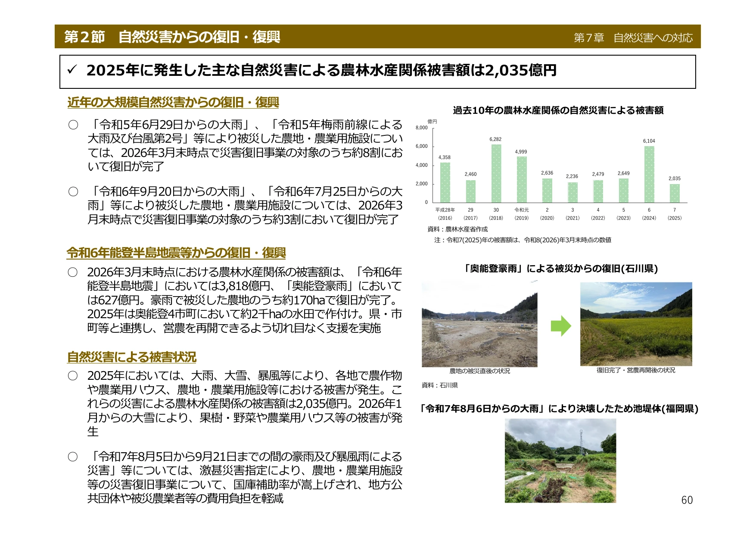Open the farmland disaster damage photo
Viewport: 756px width, 535px height.
point(479,324)
